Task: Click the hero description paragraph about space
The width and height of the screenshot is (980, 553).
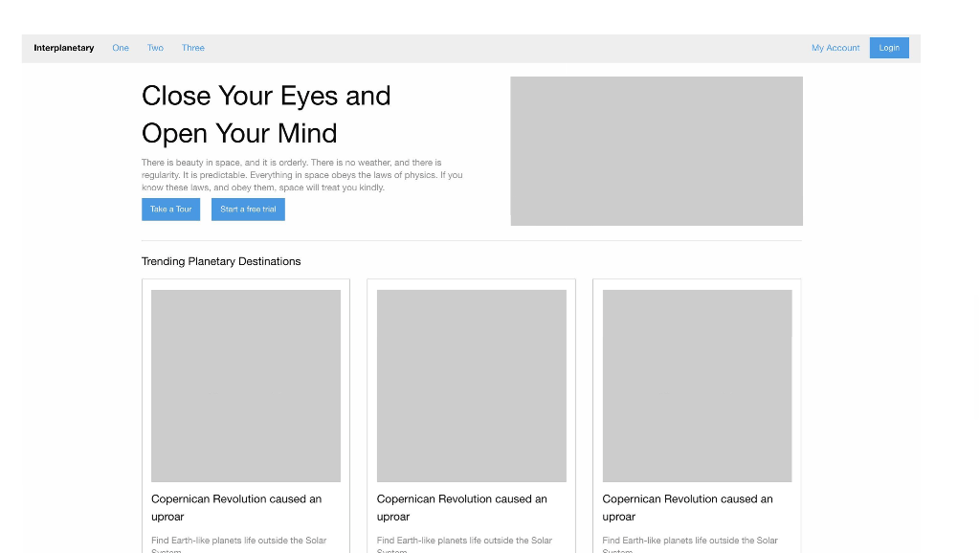Action: [301, 175]
